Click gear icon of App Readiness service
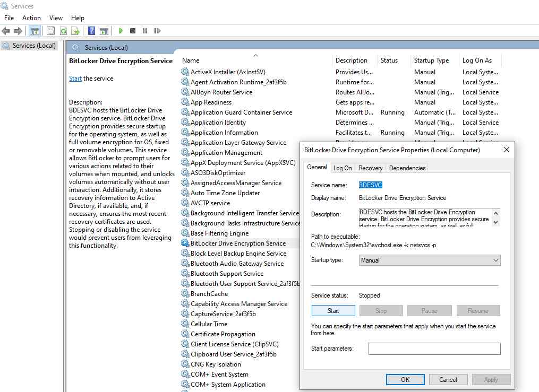The image size is (539, 392). 185,102
